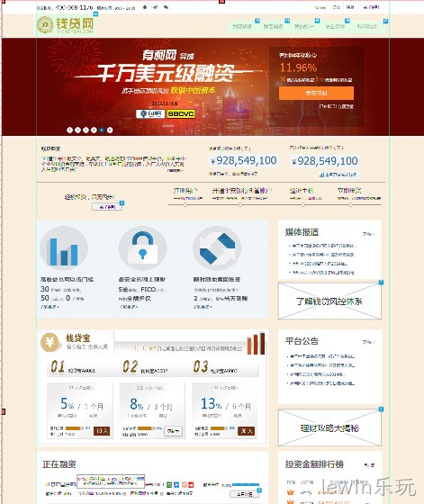Image resolution: width=424 pixels, height=504 pixels.
Task: Click the first ¥928,549,100 total amount
Action: point(244,161)
